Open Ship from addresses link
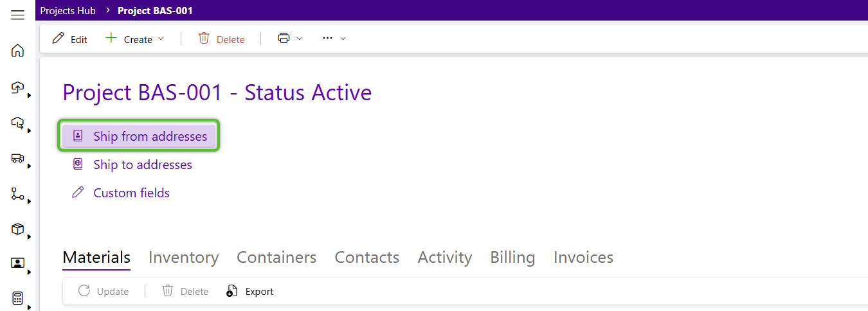Image resolution: width=868 pixels, height=311 pixels. coord(140,136)
